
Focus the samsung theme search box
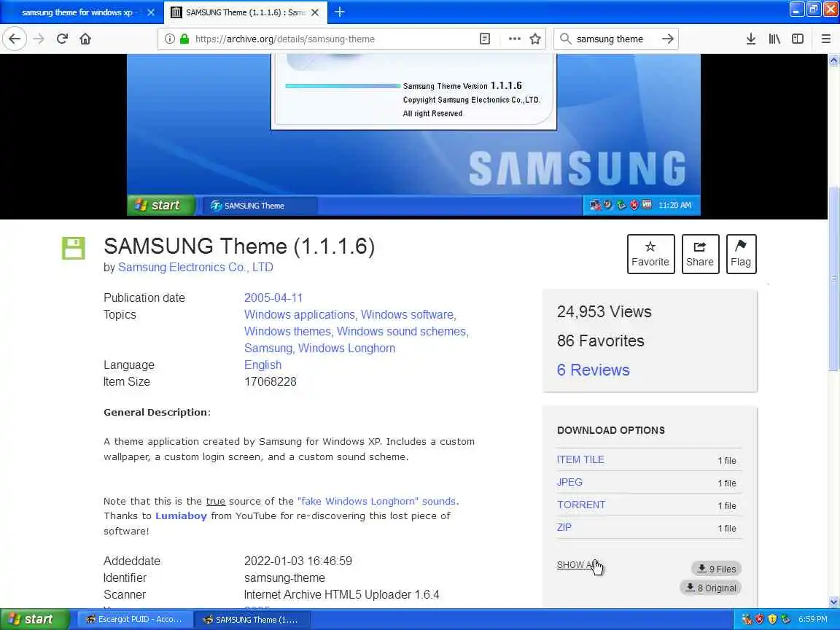[x=615, y=39]
